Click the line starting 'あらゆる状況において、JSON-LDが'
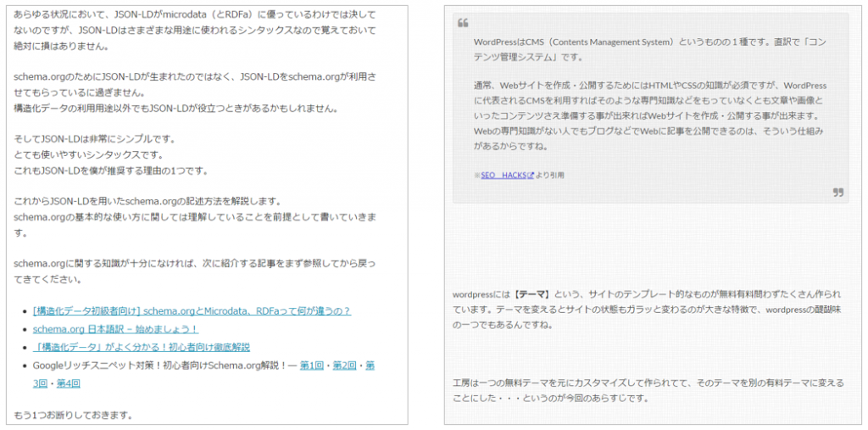The width and height of the screenshot is (868, 430). tap(194, 14)
